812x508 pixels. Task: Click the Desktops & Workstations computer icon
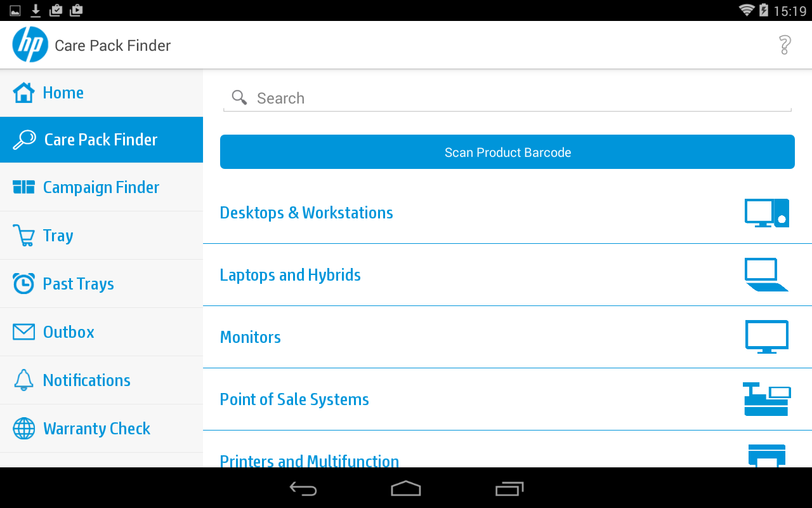coord(766,213)
